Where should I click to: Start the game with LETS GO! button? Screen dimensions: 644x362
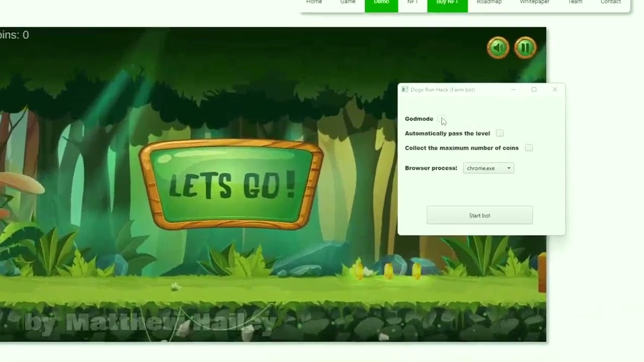(231, 185)
